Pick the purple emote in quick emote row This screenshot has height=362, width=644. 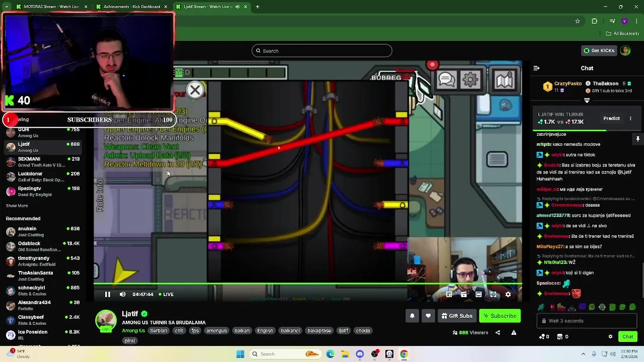(582, 307)
